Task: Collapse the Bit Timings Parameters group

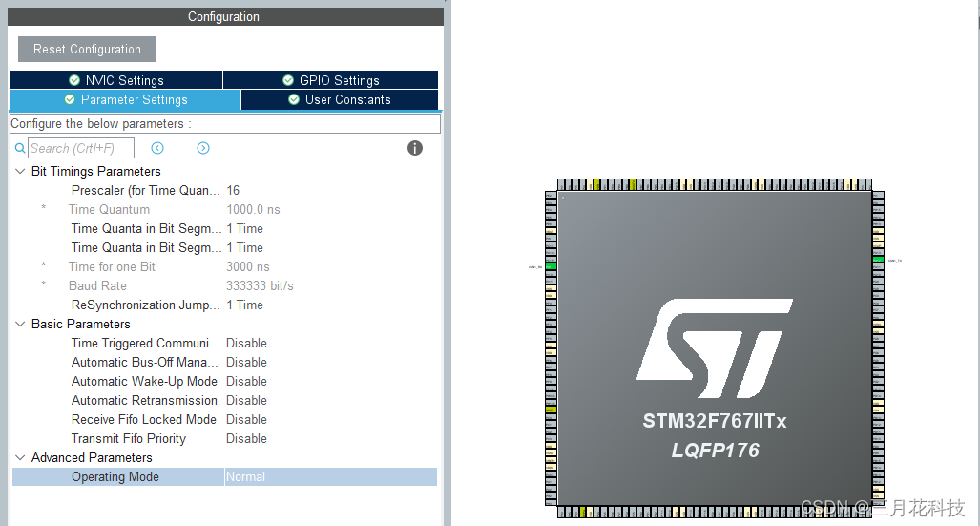Action: 20,172
